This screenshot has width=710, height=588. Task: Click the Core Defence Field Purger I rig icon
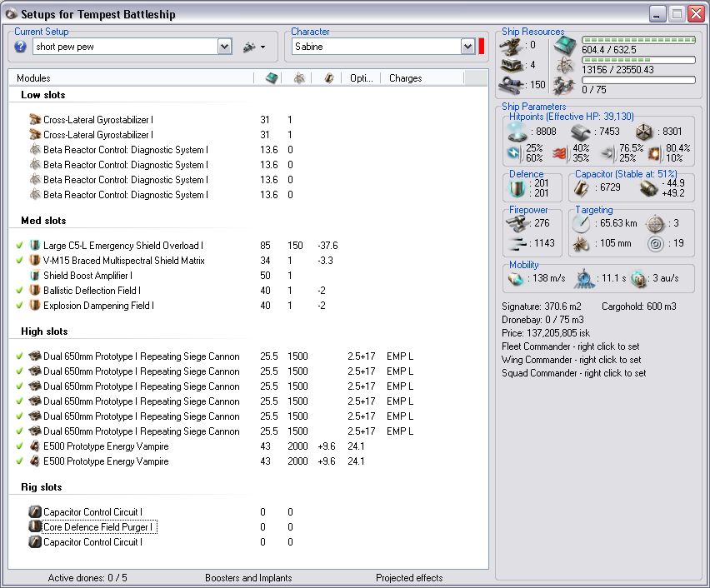[x=35, y=527]
